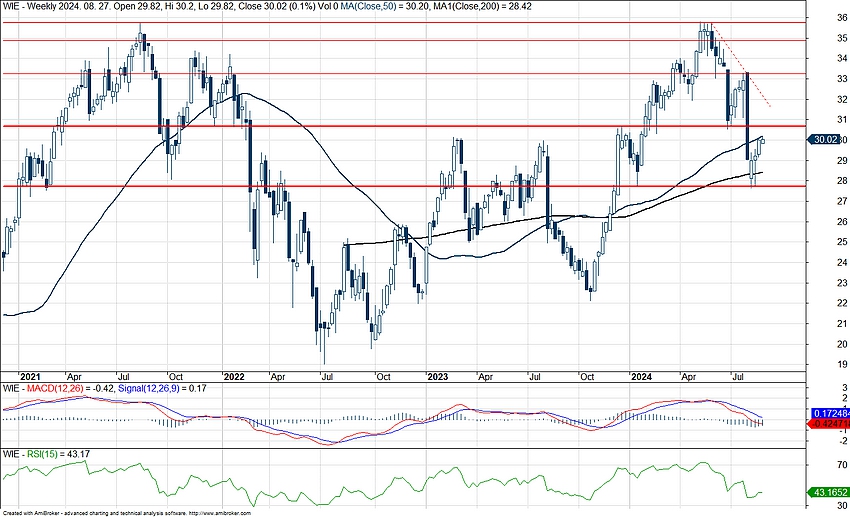Click the 2022 year label on time axis
This screenshot has width=850, height=517.
232,378
